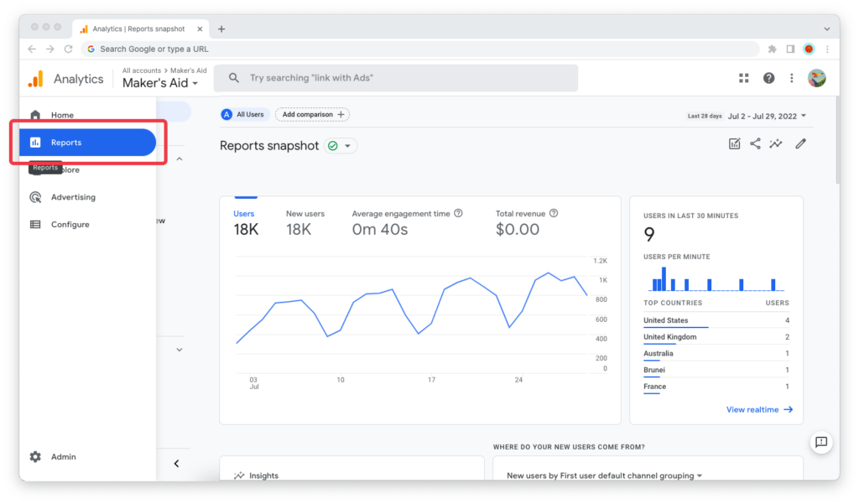
Task: Toggle browser side panel icon
Action: click(790, 49)
